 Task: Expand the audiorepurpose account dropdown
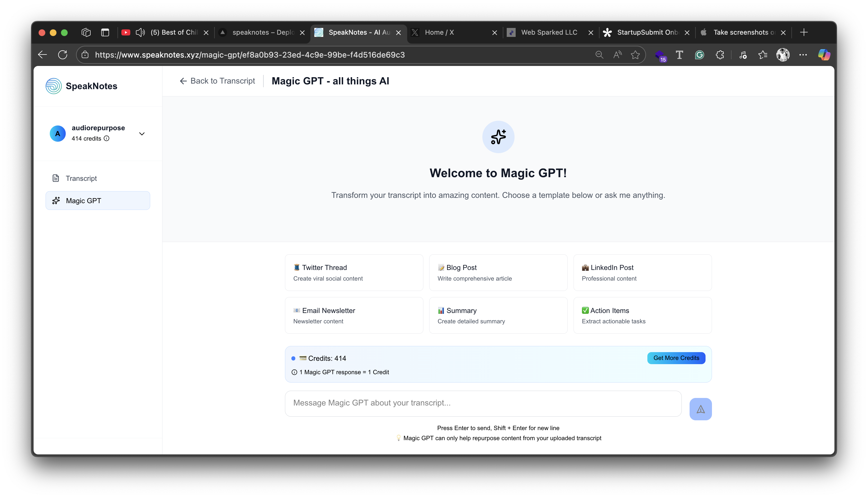142,134
